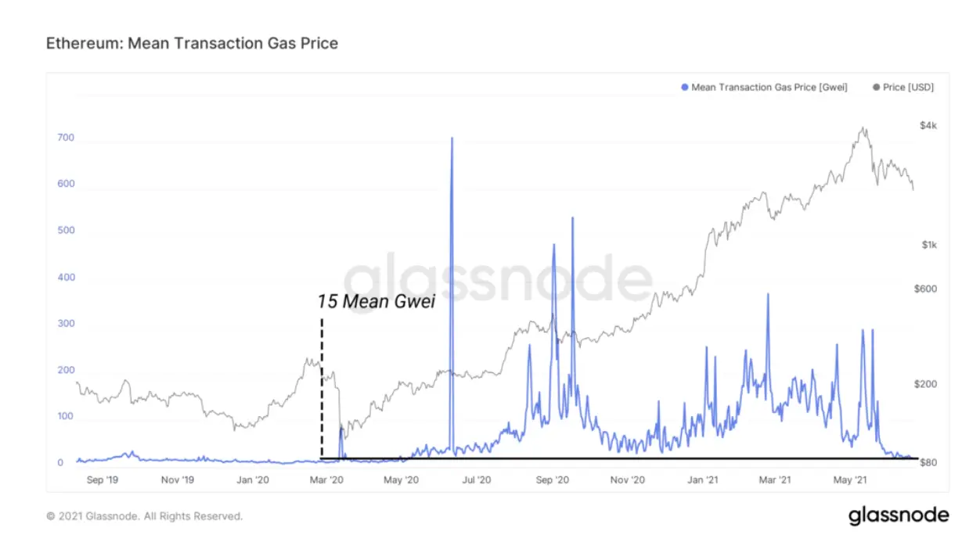Click the '15 Mean Gwei' annotation text
This screenshot has width=980, height=535.
376,301
